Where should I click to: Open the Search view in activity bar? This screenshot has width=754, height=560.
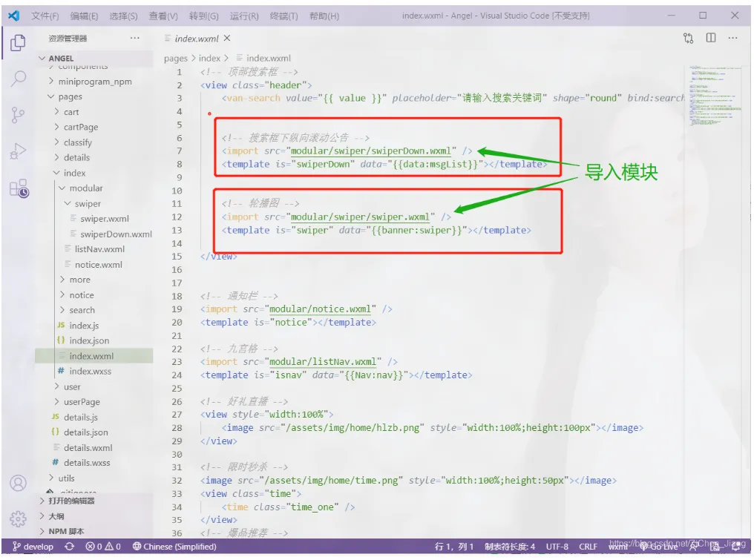tap(19, 79)
